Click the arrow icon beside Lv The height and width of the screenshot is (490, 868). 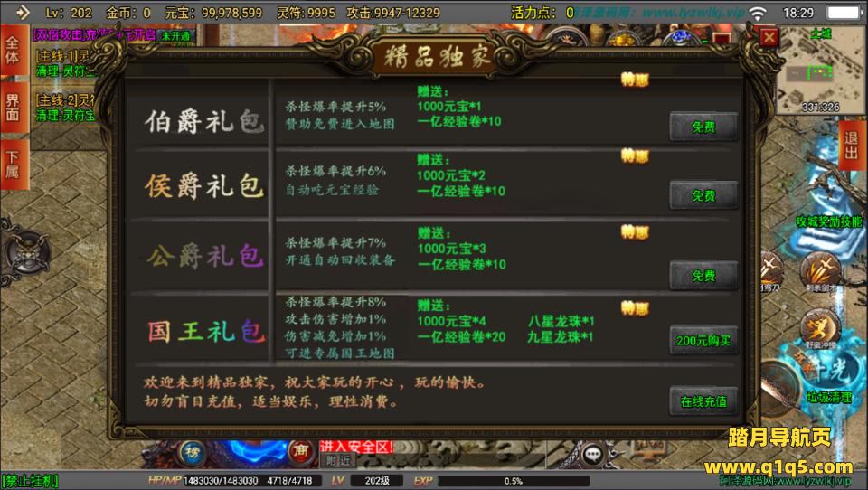click(x=22, y=12)
